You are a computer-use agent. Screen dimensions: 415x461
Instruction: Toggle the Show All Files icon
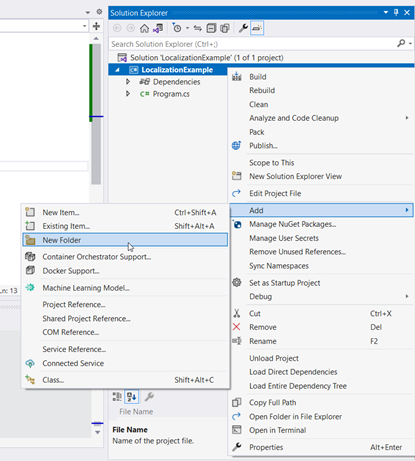coord(225,28)
